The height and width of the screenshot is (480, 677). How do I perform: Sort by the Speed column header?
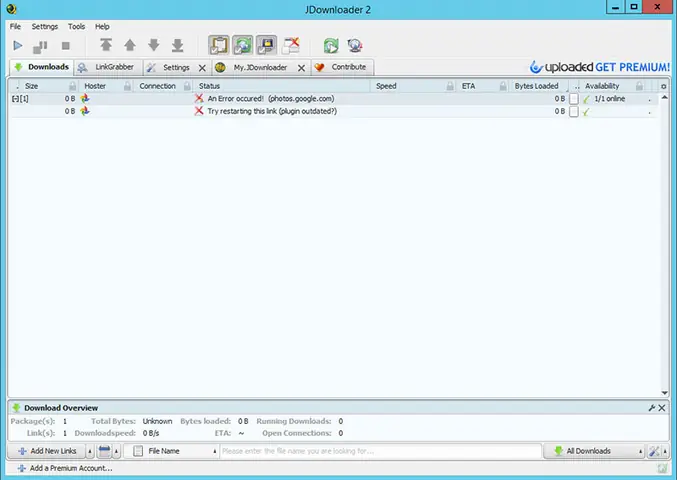pyautogui.click(x=386, y=86)
